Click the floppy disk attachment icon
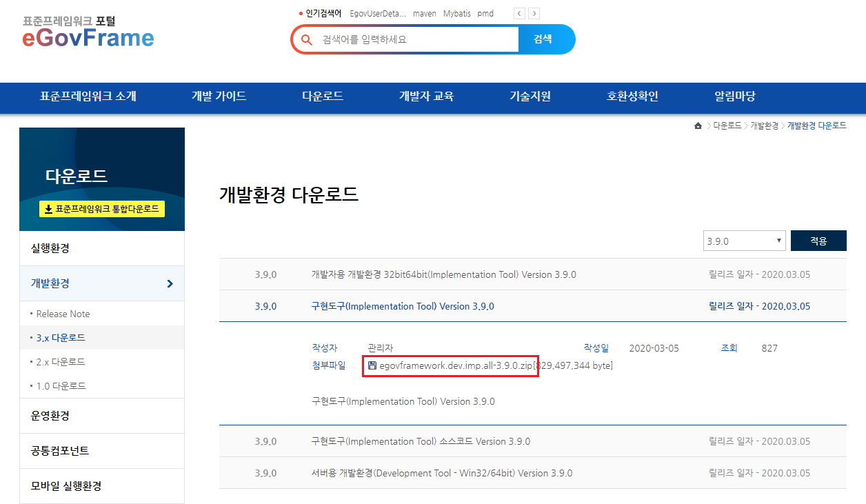This screenshot has height=504, width=866. 372,365
